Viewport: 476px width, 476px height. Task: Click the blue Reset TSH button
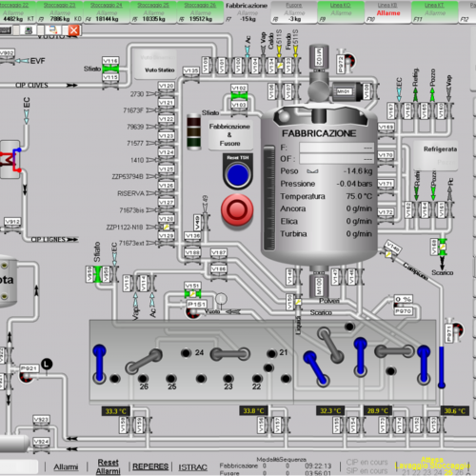click(238, 174)
